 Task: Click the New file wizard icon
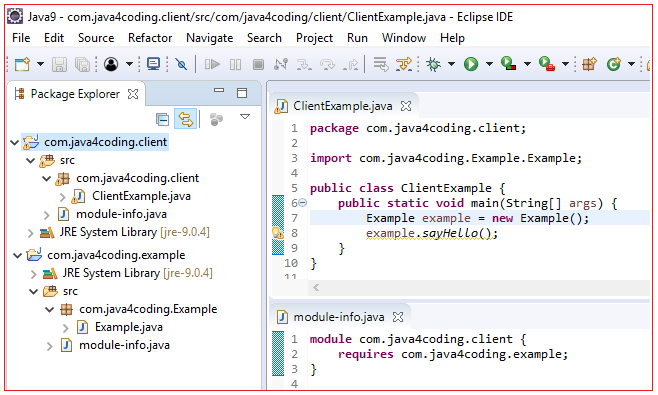tap(23, 64)
